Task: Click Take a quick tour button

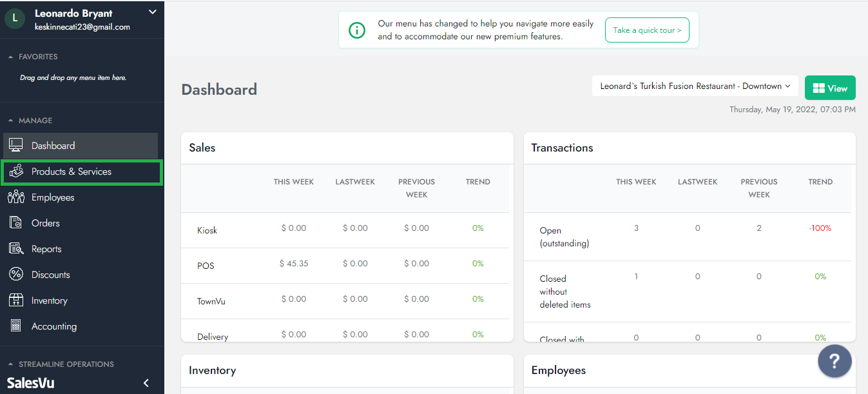Action: (646, 30)
